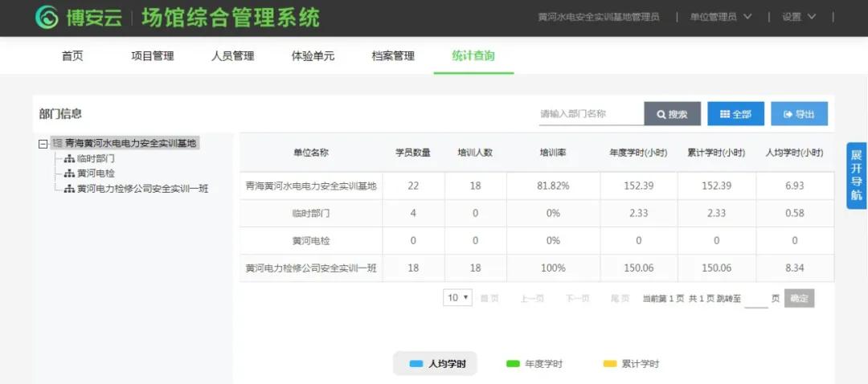Image resolution: width=868 pixels, height=384 pixels.
Task: Click the yellow 累计学时 legend swatch
Action: point(609,364)
